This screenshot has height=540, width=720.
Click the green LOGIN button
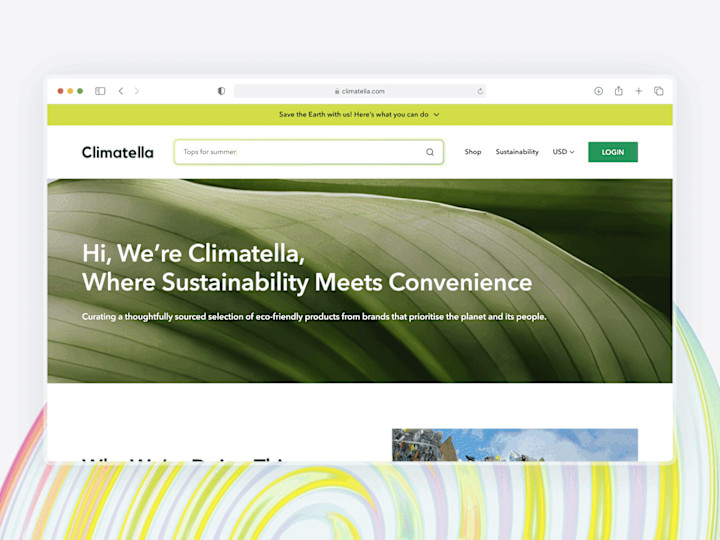click(613, 152)
